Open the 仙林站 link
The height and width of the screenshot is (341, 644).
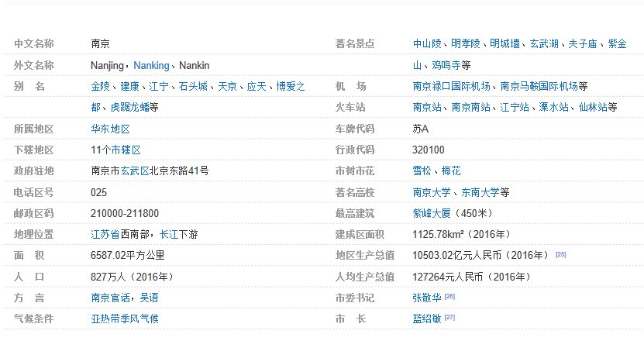(x=593, y=107)
